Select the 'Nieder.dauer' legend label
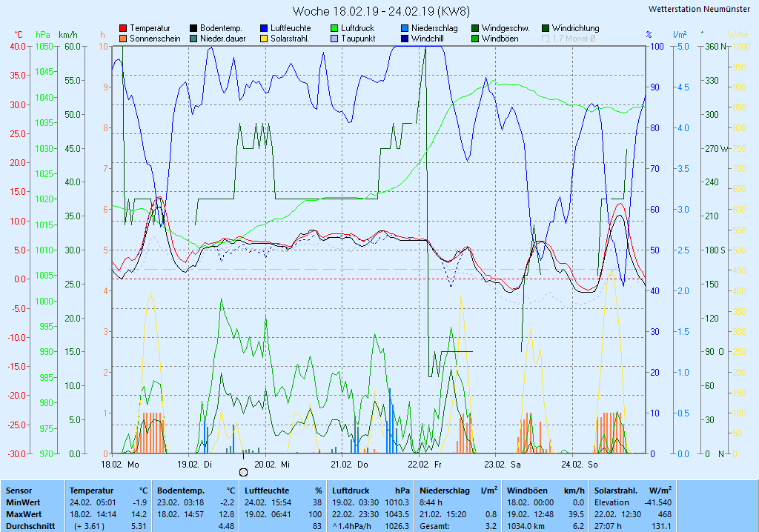759x532 pixels. point(222,39)
